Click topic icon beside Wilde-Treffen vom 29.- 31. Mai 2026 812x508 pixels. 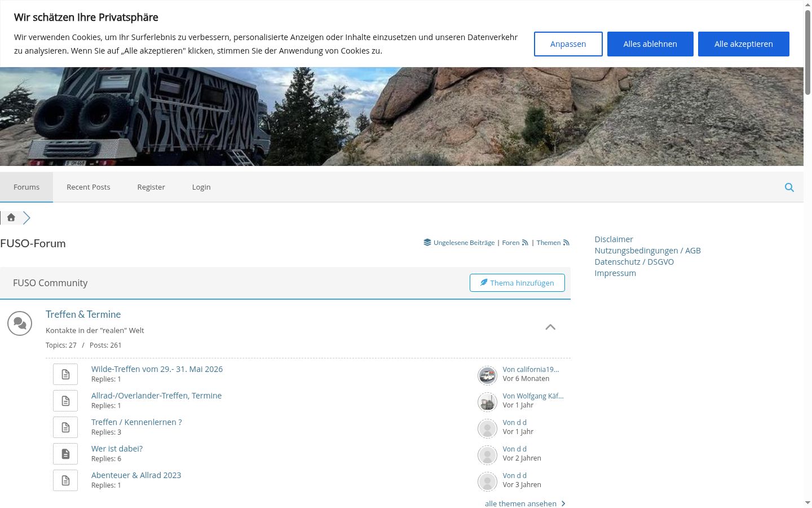pos(65,374)
